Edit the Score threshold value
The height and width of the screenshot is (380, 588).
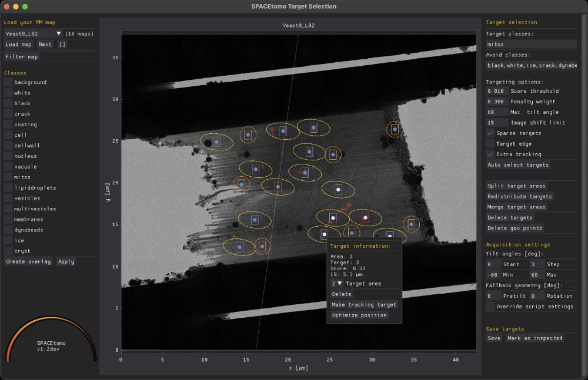coord(496,91)
